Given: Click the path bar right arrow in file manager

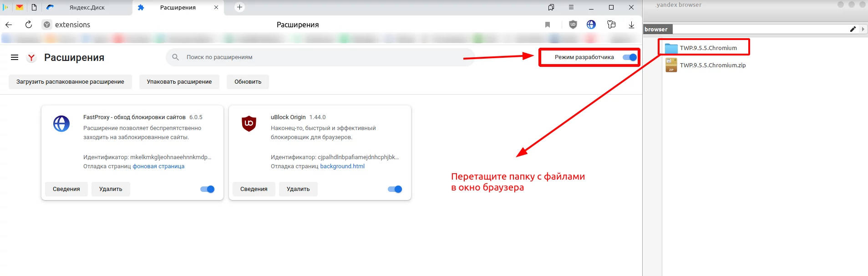Looking at the screenshot, I should tap(863, 29).
